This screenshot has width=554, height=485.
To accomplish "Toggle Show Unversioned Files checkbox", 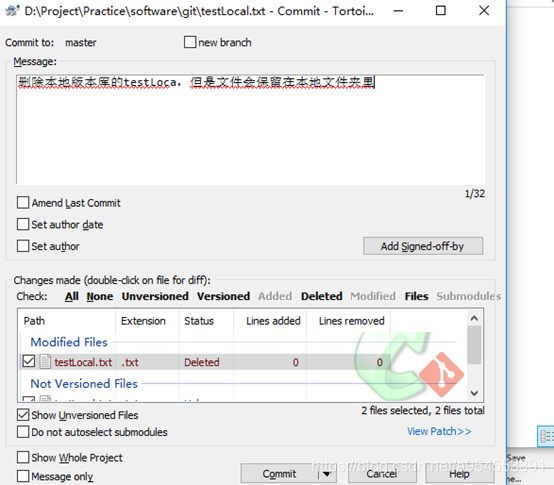I will coord(23,415).
